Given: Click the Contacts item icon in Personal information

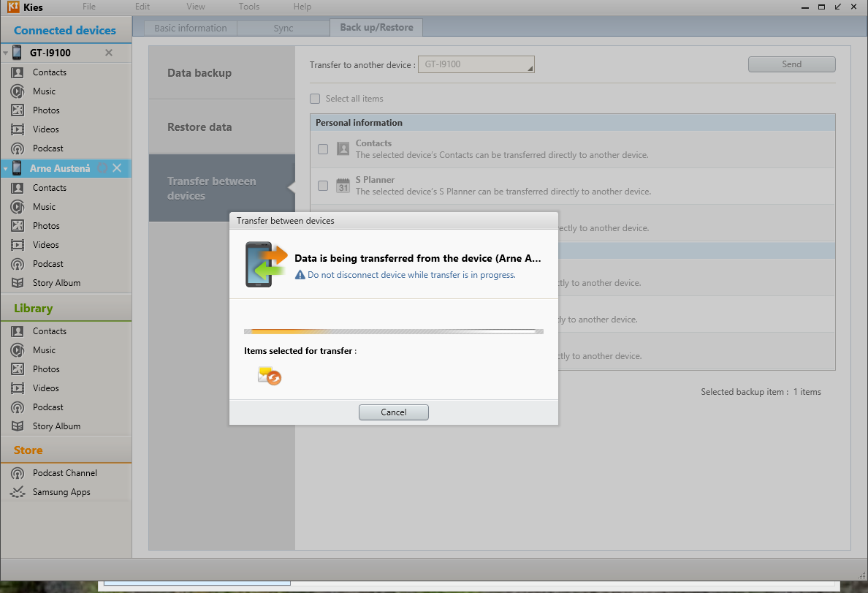Looking at the screenshot, I should tap(343, 148).
